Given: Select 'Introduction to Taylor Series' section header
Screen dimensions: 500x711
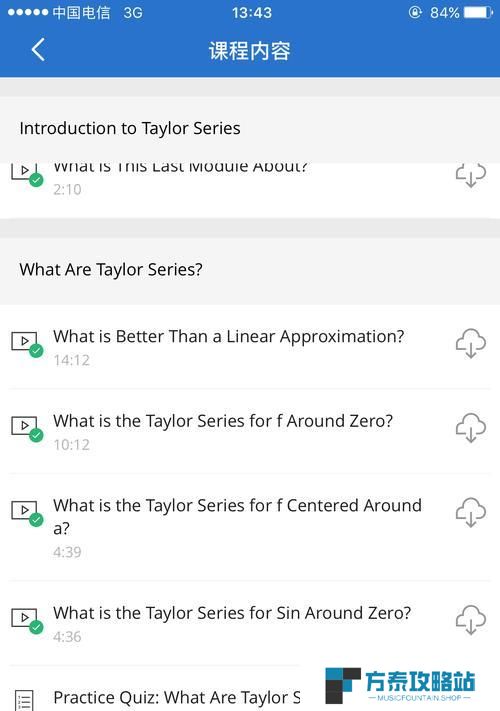Looking at the screenshot, I should [x=250, y=129].
